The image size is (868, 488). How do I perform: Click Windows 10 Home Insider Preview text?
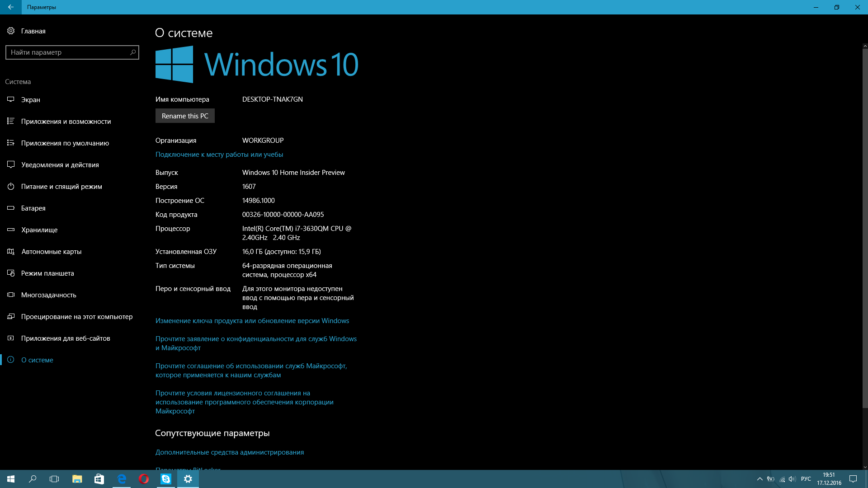click(x=293, y=173)
